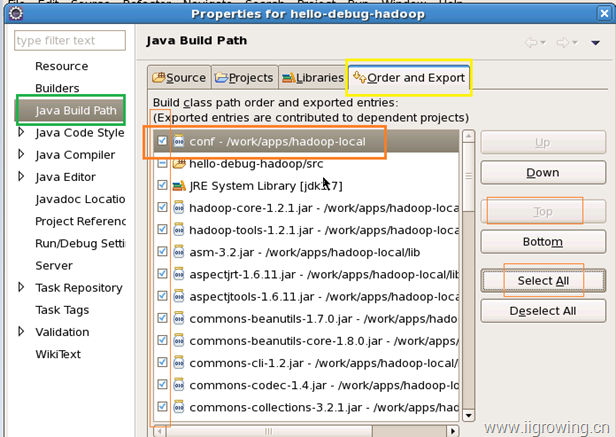Uncheck the hadoop-tools-1.2.1.jar checkbox

click(x=162, y=229)
